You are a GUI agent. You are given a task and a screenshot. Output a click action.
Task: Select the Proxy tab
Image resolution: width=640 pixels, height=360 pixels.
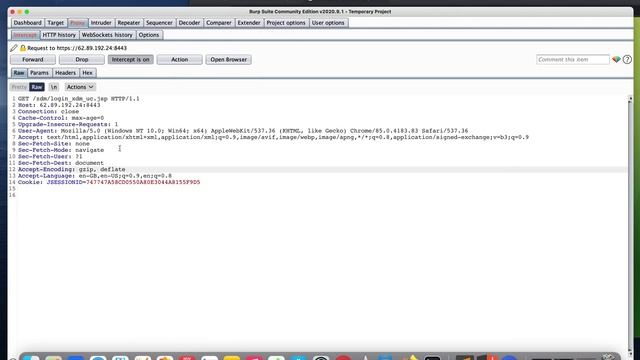tap(77, 23)
